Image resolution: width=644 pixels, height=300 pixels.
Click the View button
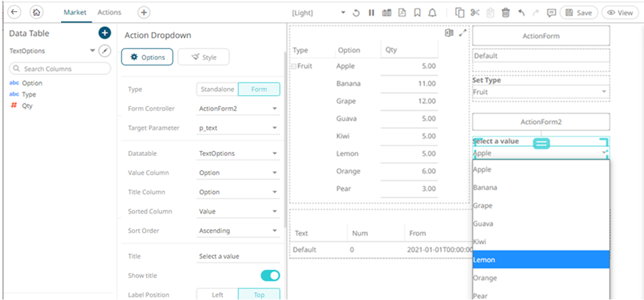pyautogui.click(x=620, y=13)
